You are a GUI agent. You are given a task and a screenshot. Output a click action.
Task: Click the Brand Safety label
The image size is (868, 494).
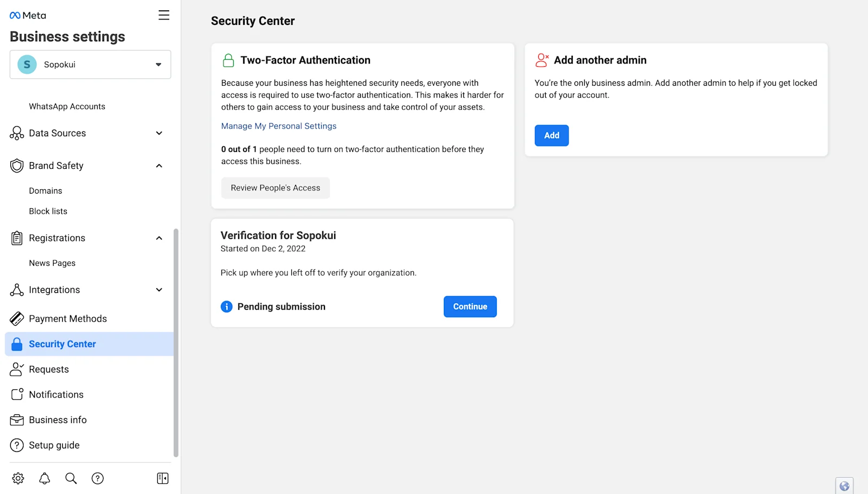pos(56,166)
